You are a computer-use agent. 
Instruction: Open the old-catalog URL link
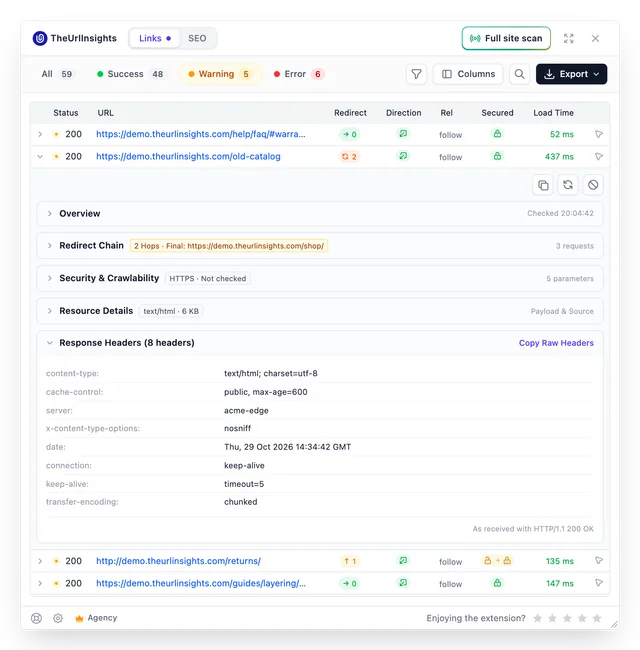click(x=188, y=157)
